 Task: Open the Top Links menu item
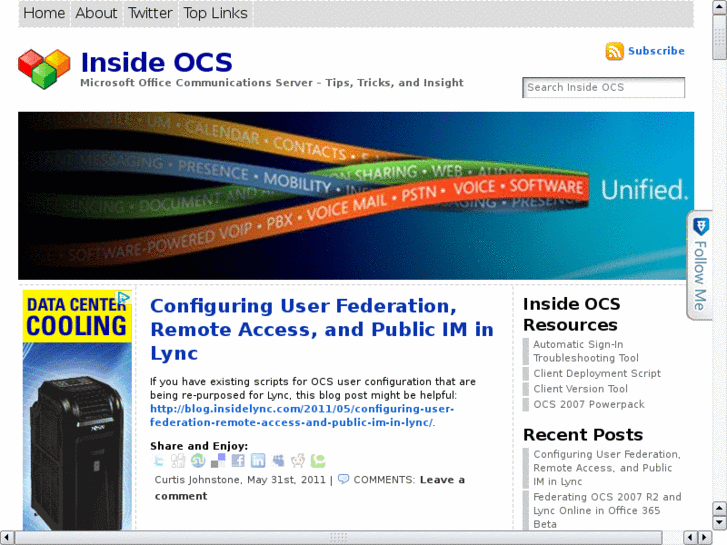coord(216,13)
